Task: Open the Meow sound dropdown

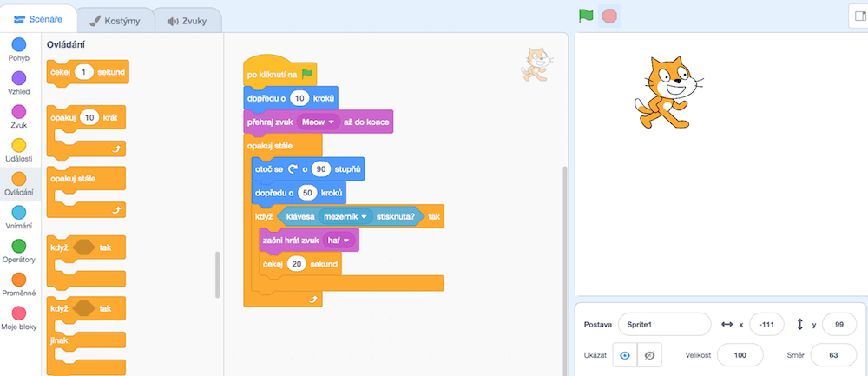Action: (319, 122)
